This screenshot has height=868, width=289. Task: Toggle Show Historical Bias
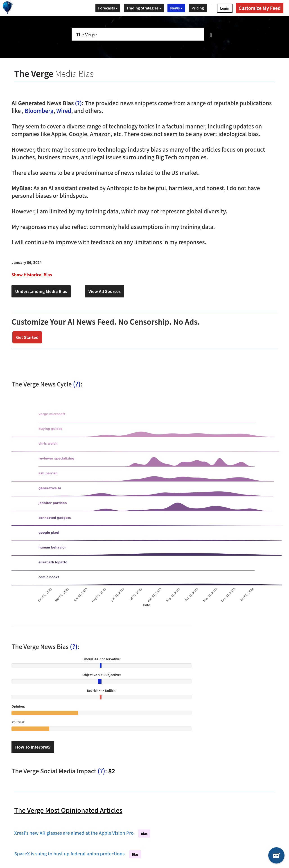coord(32,275)
